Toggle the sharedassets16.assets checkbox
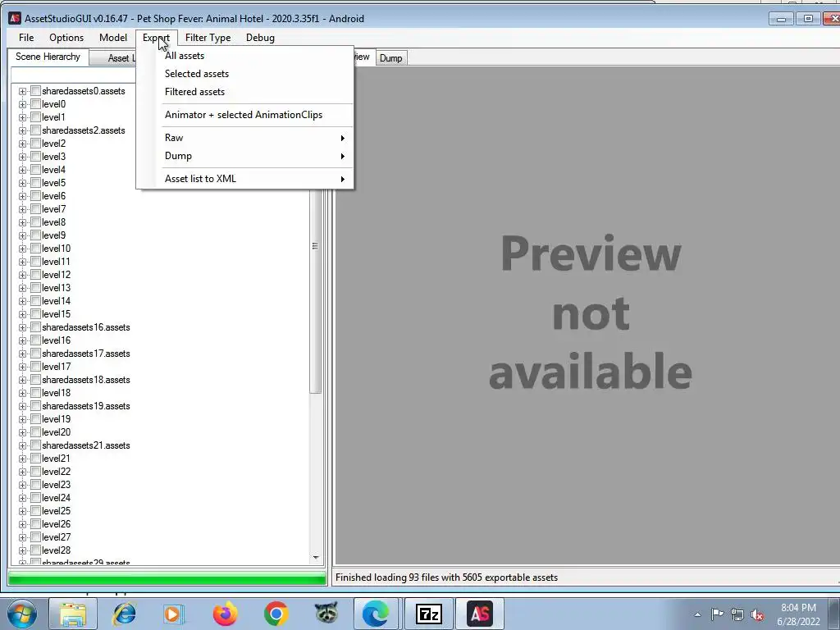This screenshot has height=630, width=840. click(x=36, y=326)
